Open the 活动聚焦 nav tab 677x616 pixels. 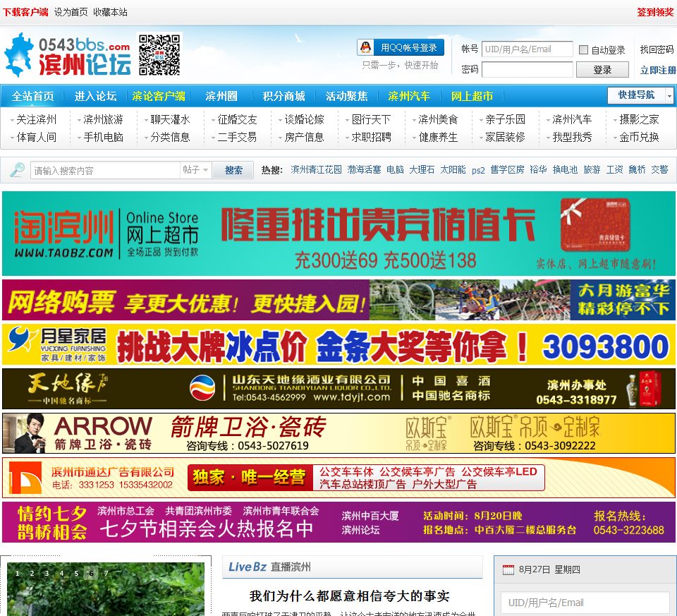(346, 96)
